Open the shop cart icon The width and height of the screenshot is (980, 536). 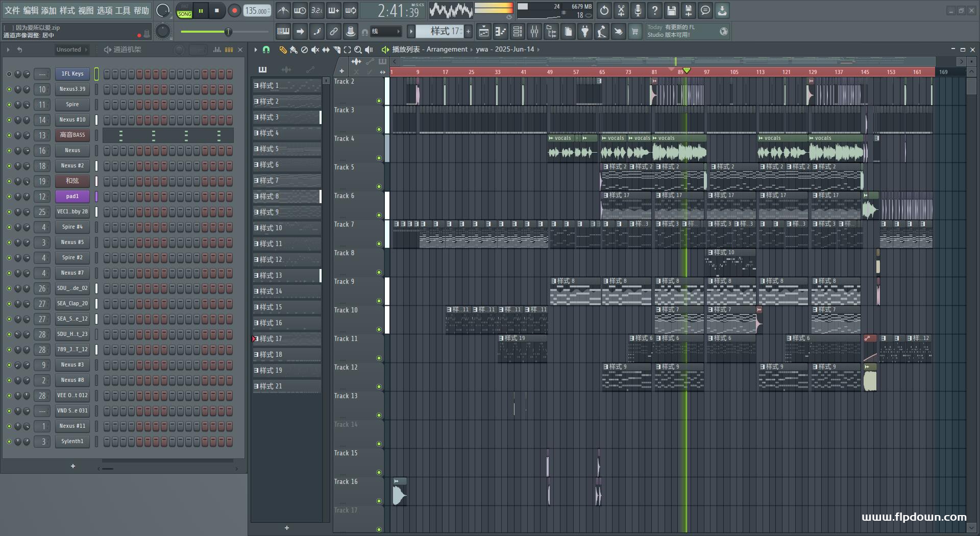click(635, 32)
